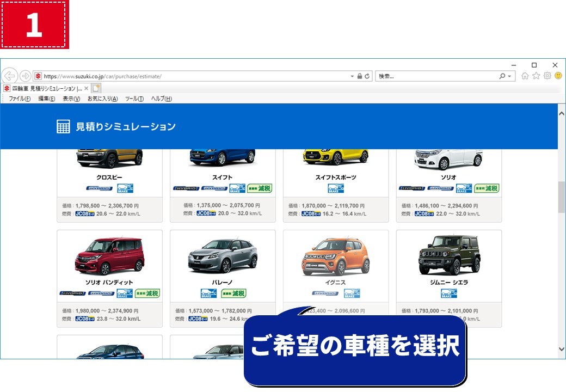Click the brake support icon under イグニス
The width and height of the screenshot is (566, 392).
point(352,293)
